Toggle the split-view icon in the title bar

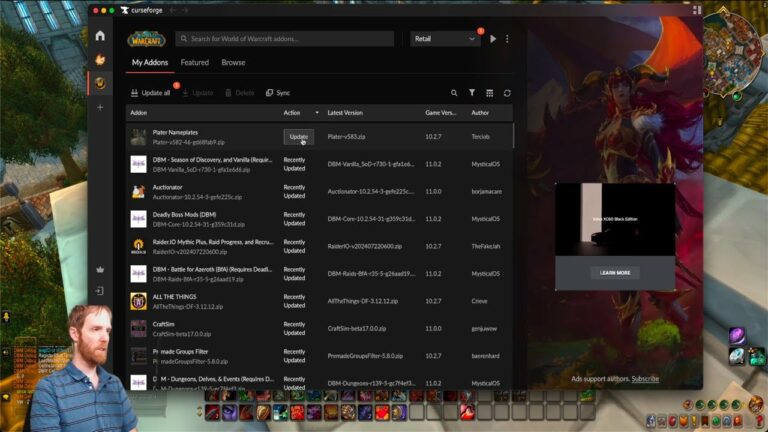(696, 10)
